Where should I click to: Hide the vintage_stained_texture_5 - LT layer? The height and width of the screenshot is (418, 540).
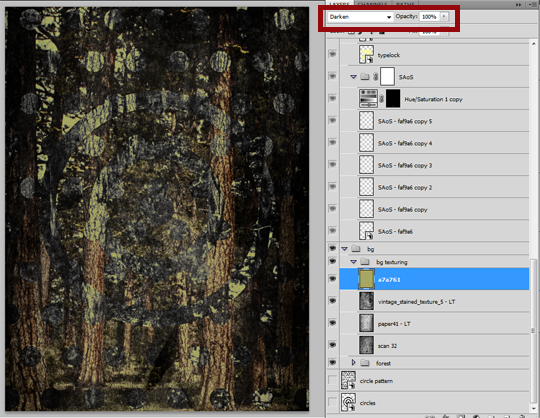click(x=332, y=301)
